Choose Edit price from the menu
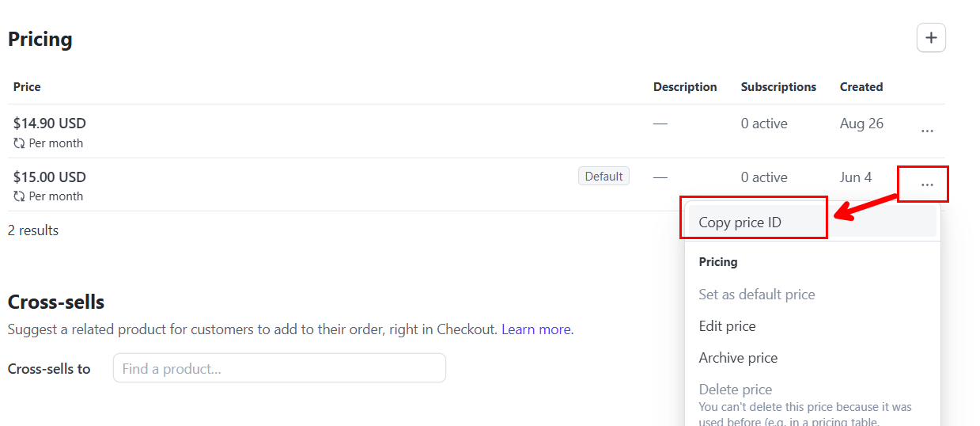Screen dimensions: 980x426 click(x=727, y=326)
